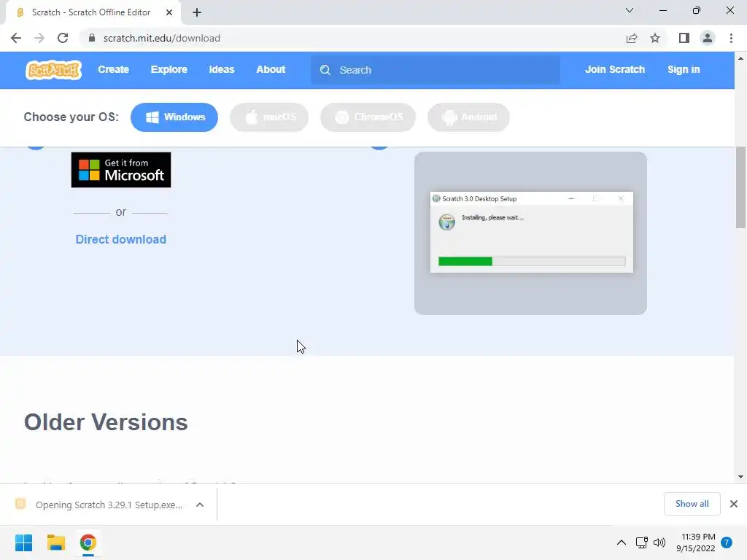Viewport: 747px width, 560px height.
Task: Open notification center badge
Action: (727, 542)
